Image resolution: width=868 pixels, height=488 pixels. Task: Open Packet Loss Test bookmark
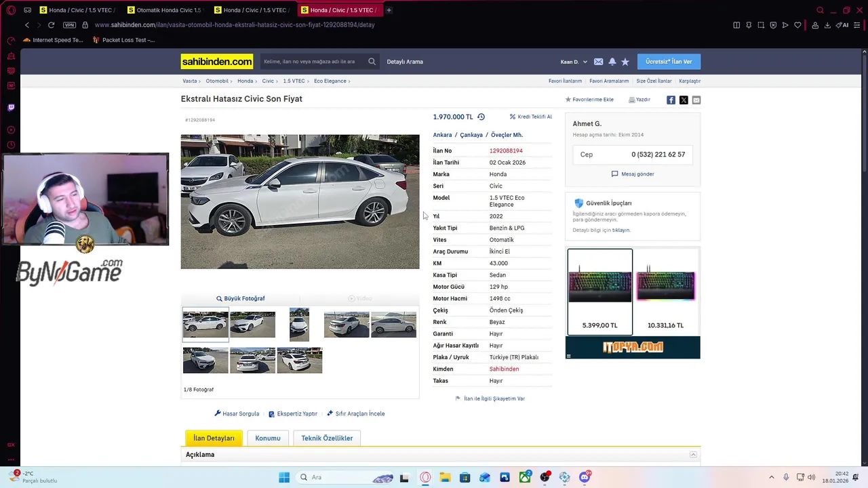[124, 40]
